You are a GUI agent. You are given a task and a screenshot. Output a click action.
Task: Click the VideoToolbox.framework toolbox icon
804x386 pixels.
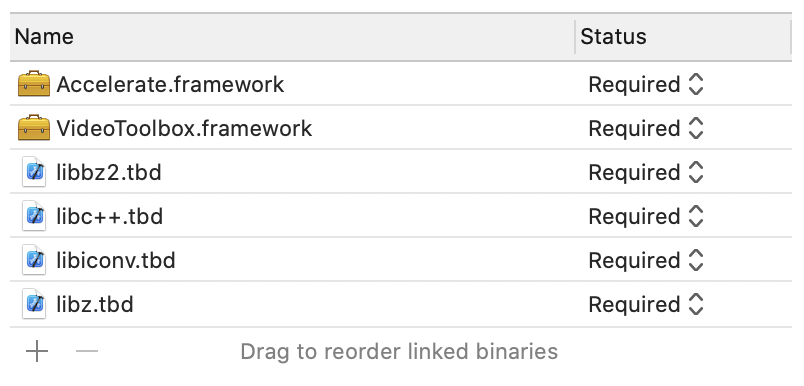34,128
